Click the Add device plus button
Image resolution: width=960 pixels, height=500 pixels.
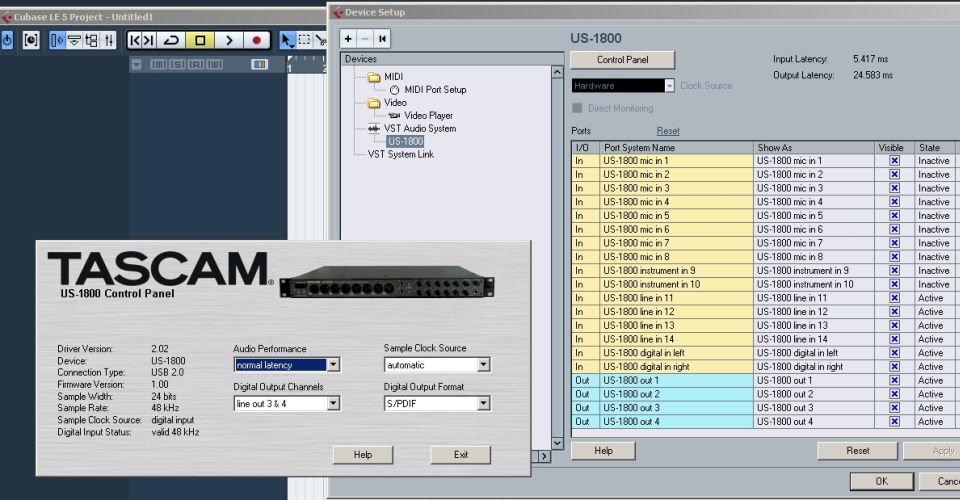click(348, 39)
